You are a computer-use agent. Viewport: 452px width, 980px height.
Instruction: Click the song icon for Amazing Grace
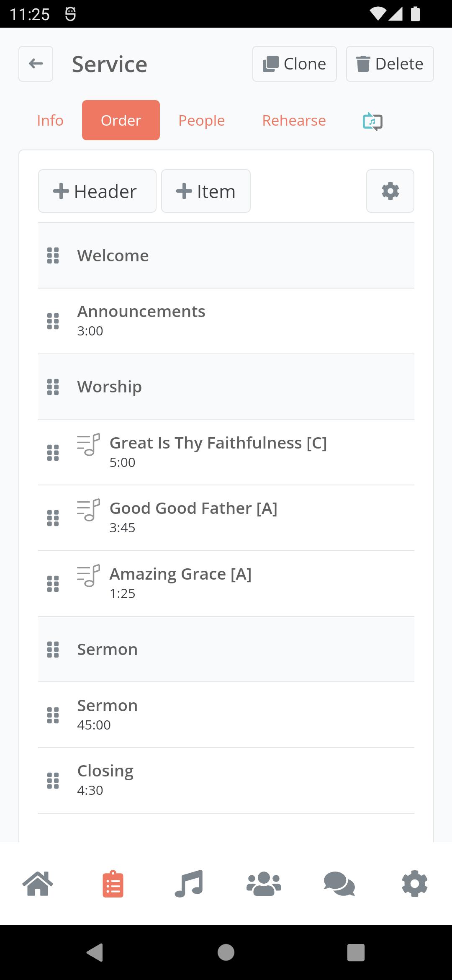point(88,576)
